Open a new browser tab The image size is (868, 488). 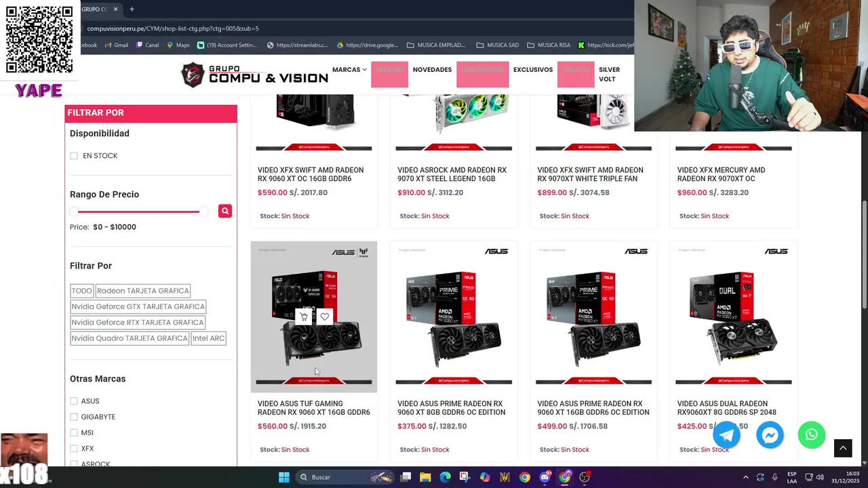[x=132, y=9]
